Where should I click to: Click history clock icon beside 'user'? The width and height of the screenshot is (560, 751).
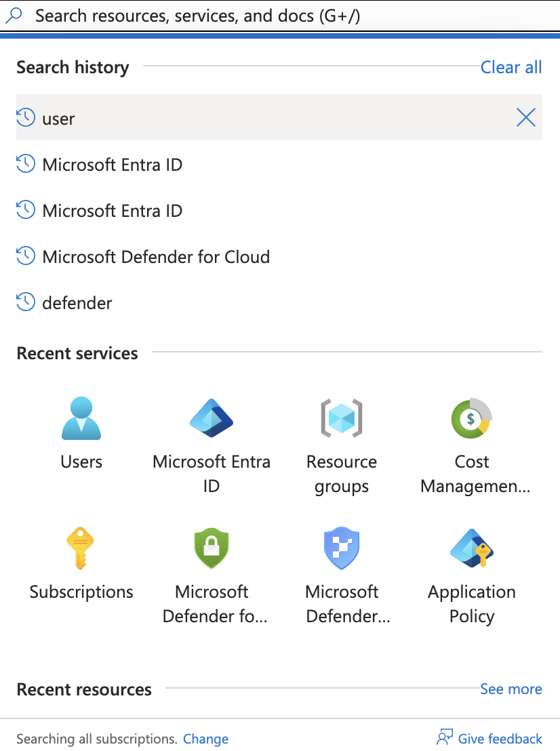point(25,117)
